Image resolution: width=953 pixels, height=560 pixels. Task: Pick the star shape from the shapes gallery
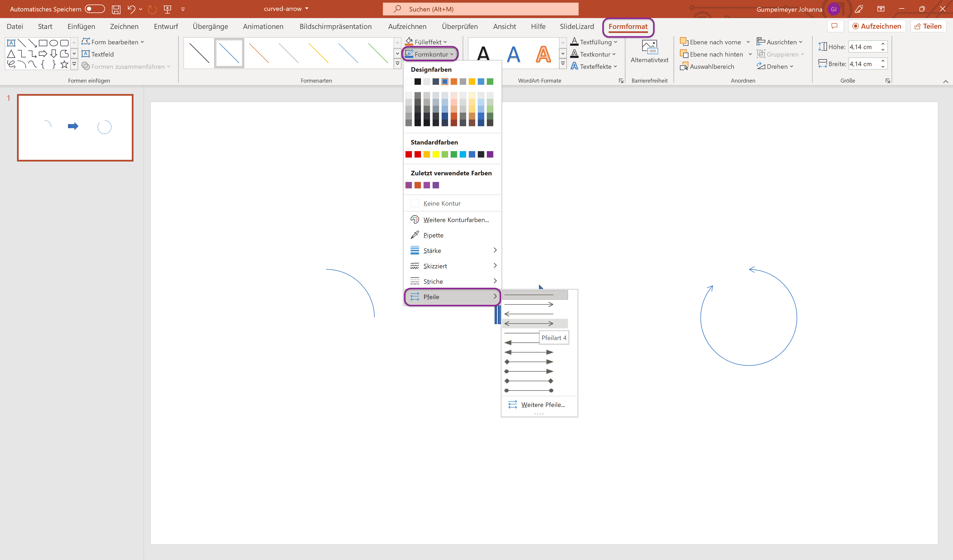(64, 65)
